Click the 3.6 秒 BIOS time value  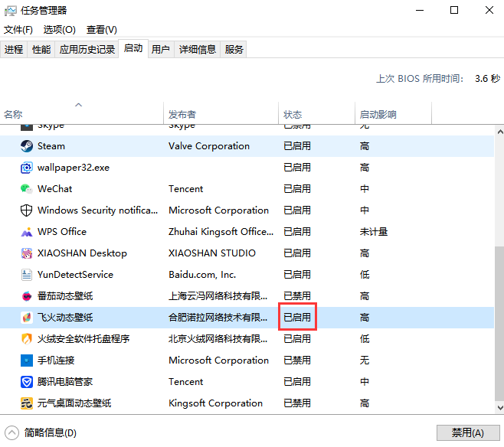pos(488,79)
